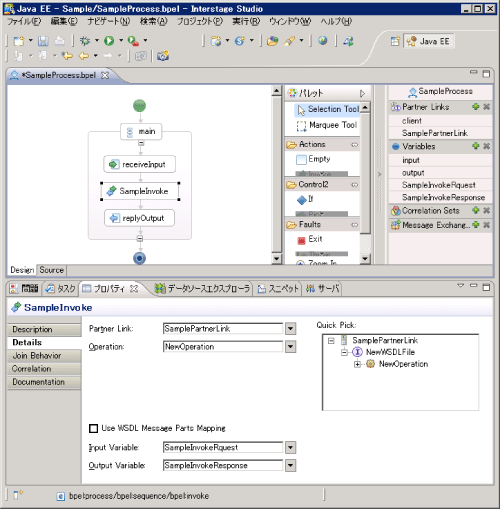This screenshot has height=509, width=500.
Task: Click the blue end node in diagram
Action: click(139, 258)
